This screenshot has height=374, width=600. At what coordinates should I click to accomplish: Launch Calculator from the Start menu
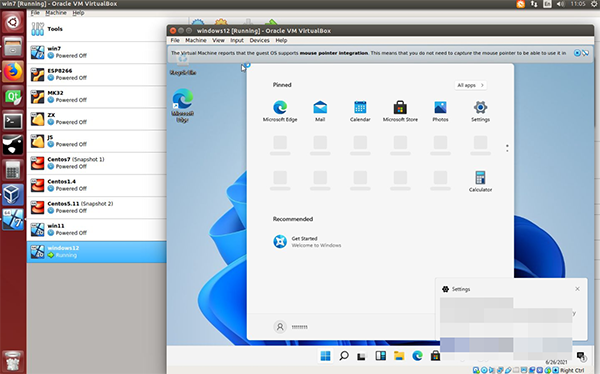pos(480,181)
